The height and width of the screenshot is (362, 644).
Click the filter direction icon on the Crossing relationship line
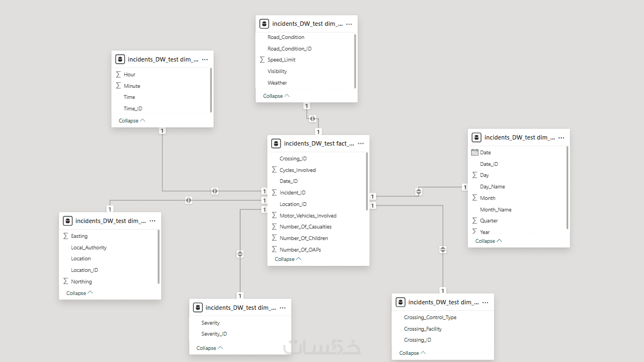pos(443,250)
